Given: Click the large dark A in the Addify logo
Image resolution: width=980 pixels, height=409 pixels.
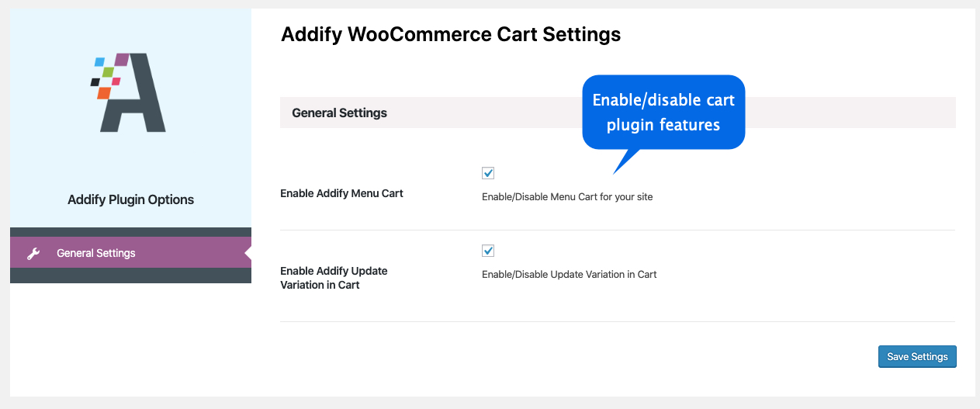Looking at the screenshot, I should 144,97.
